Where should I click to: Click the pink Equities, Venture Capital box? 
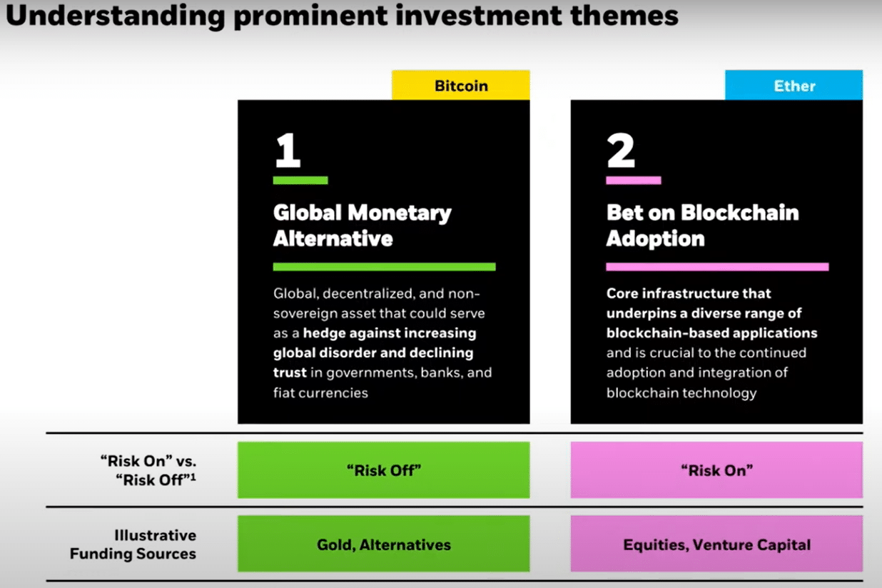tap(716, 544)
